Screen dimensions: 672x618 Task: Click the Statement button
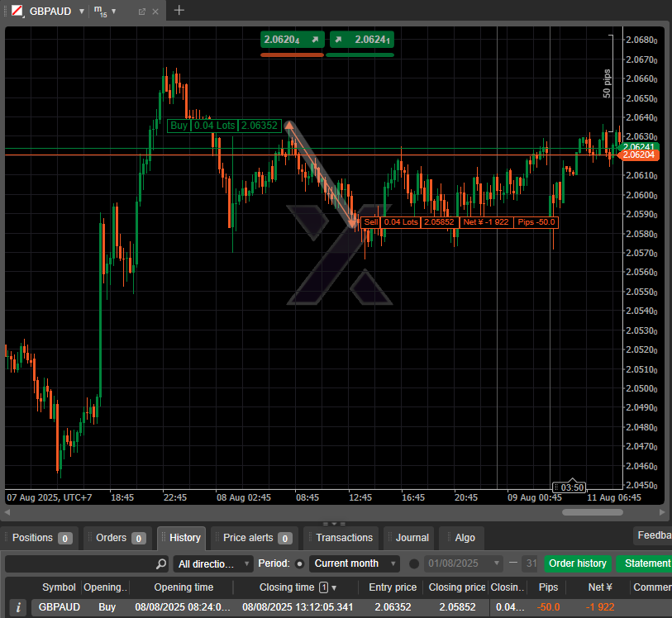tap(645, 563)
